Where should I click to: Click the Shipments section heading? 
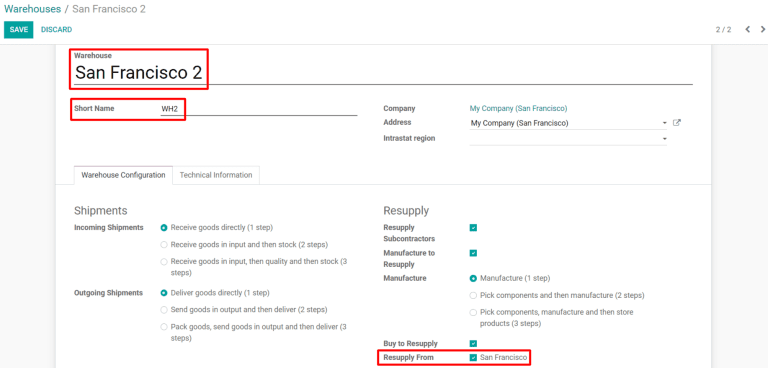point(100,211)
